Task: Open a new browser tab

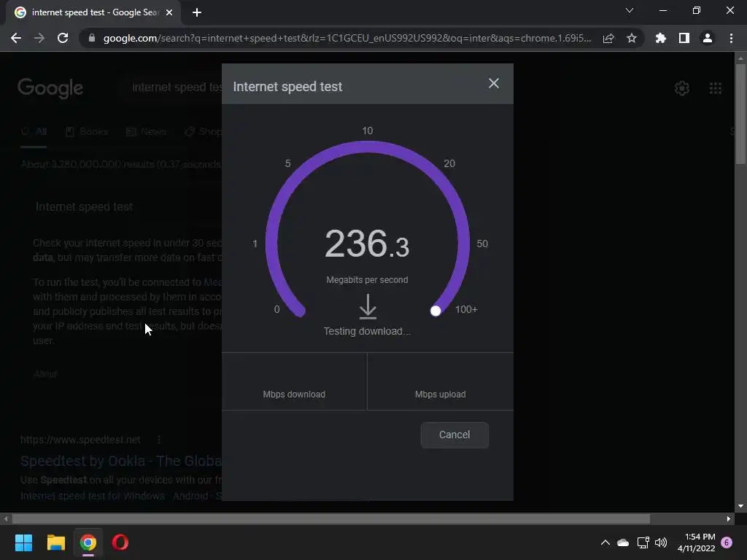Action: [197, 12]
